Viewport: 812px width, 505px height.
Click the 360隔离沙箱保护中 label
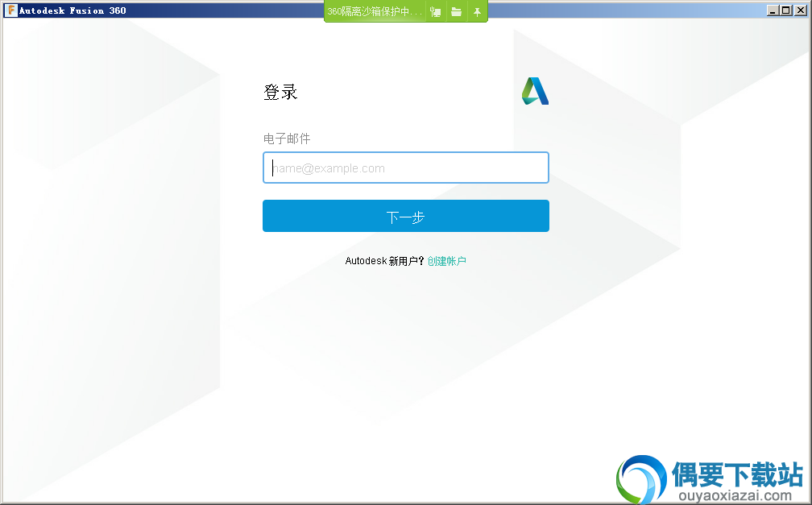coord(375,11)
